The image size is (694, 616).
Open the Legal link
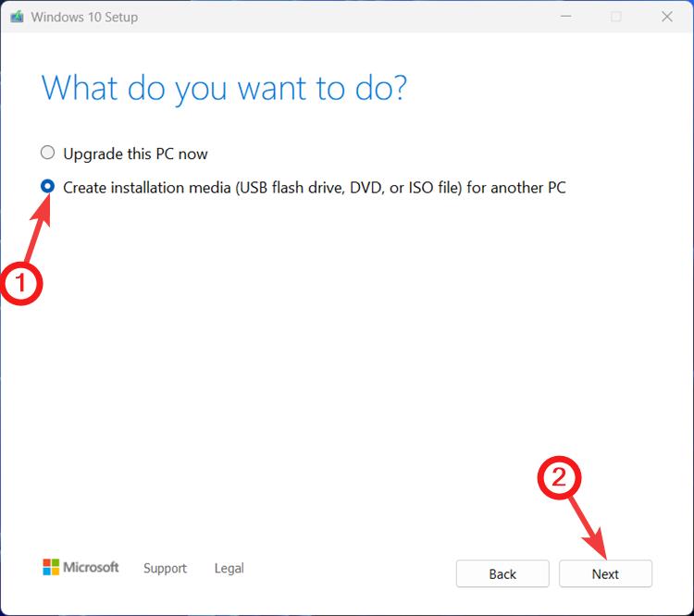[229, 568]
